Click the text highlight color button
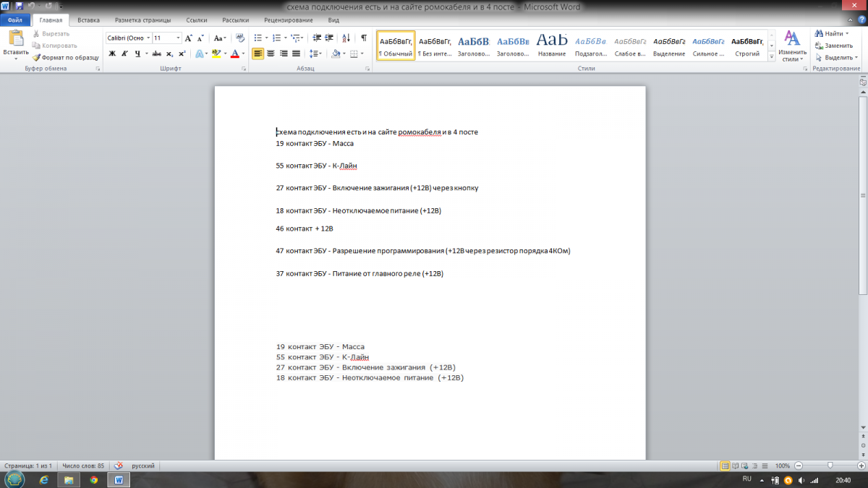 (216, 53)
